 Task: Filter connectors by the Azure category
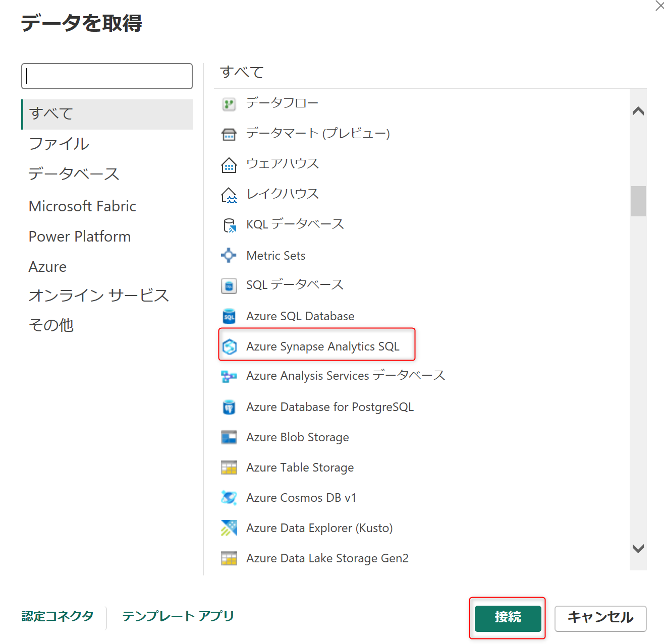tap(47, 266)
